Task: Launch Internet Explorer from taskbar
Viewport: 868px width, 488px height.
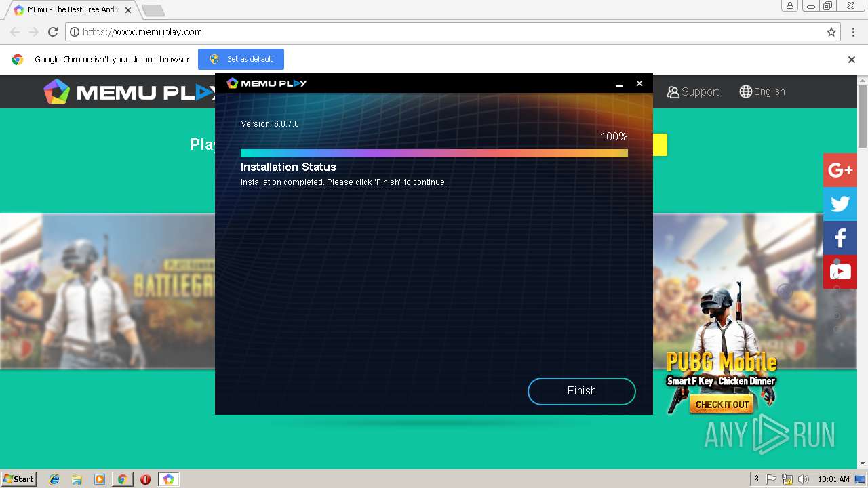Action: [54, 479]
